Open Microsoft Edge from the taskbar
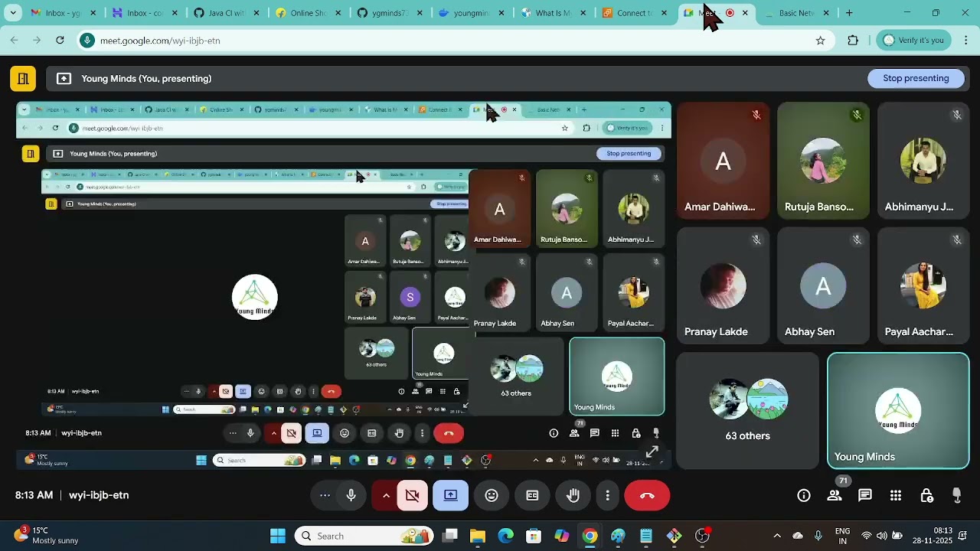980x551 pixels. pyautogui.click(x=505, y=536)
